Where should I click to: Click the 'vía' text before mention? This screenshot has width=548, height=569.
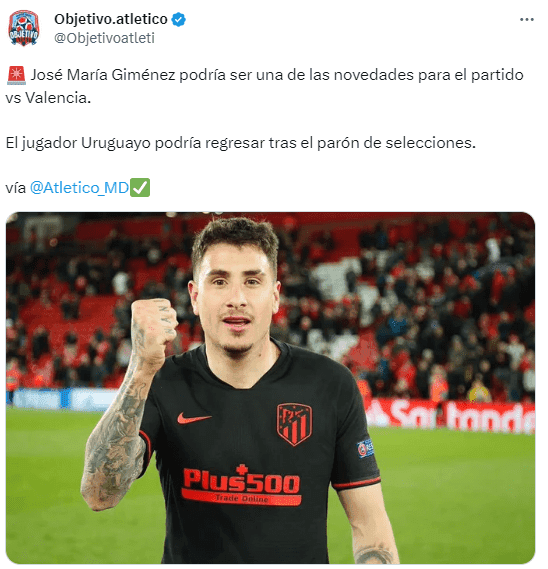pos(16,188)
